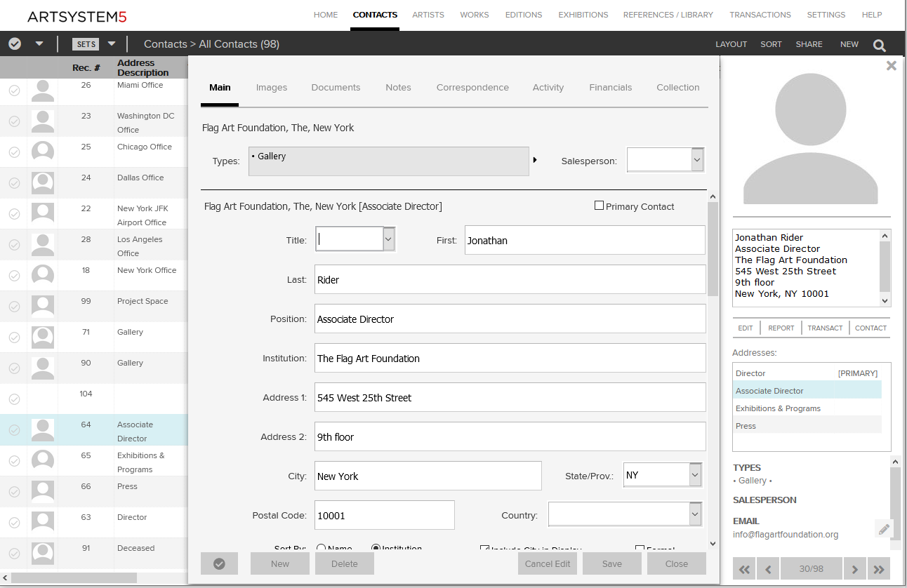
Task: Select the Institution sort radio button
Action: 376,548
